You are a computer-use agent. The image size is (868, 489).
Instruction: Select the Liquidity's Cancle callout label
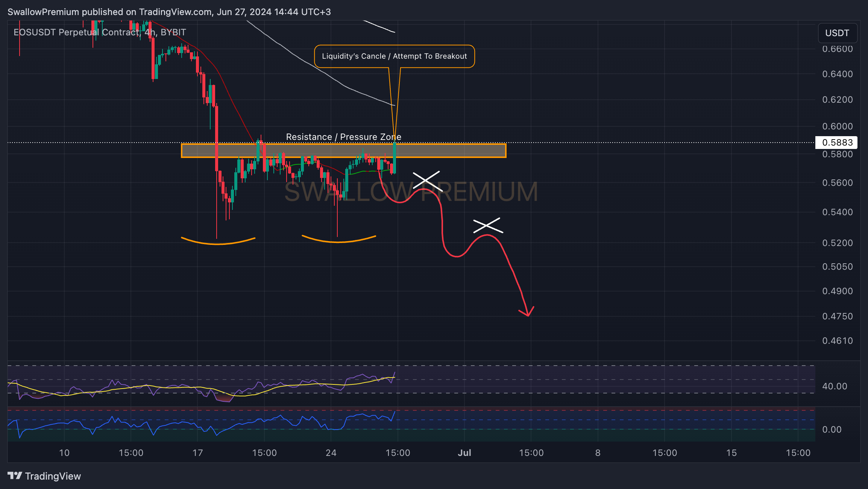395,56
